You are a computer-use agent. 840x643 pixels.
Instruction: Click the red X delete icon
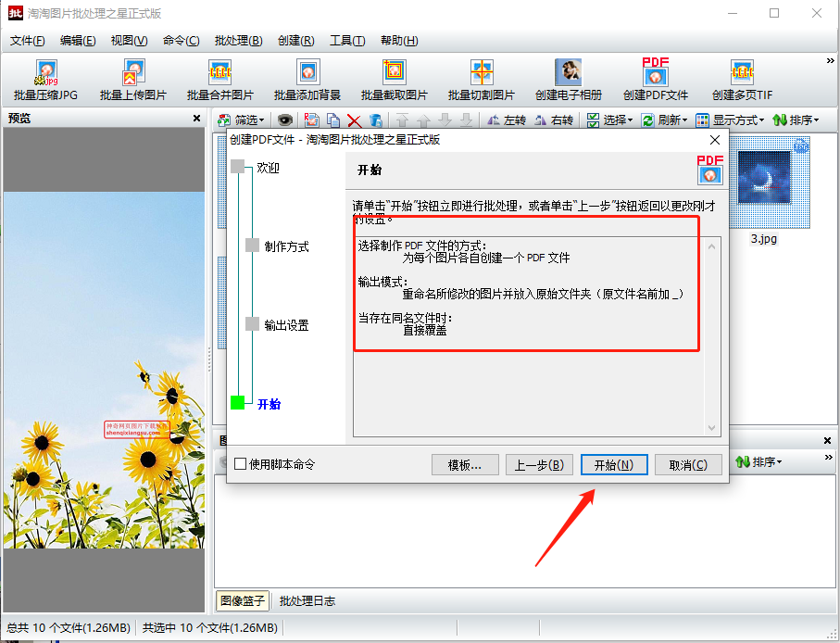coord(354,120)
